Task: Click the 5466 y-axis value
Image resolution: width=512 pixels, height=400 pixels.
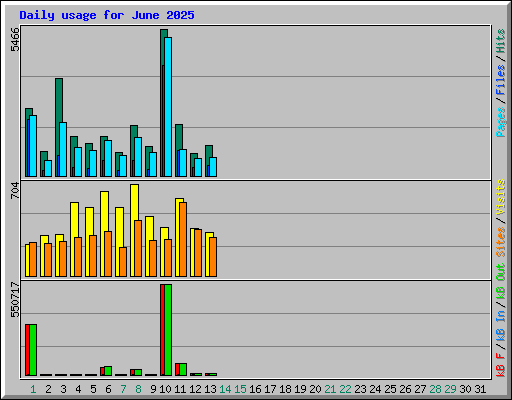Action: [15, 40]
